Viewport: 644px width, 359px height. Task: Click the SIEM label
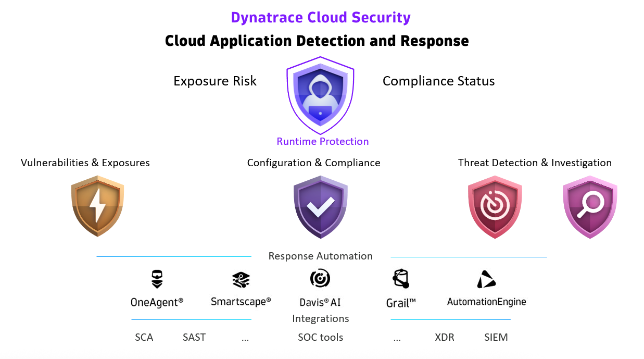[496, 337]
